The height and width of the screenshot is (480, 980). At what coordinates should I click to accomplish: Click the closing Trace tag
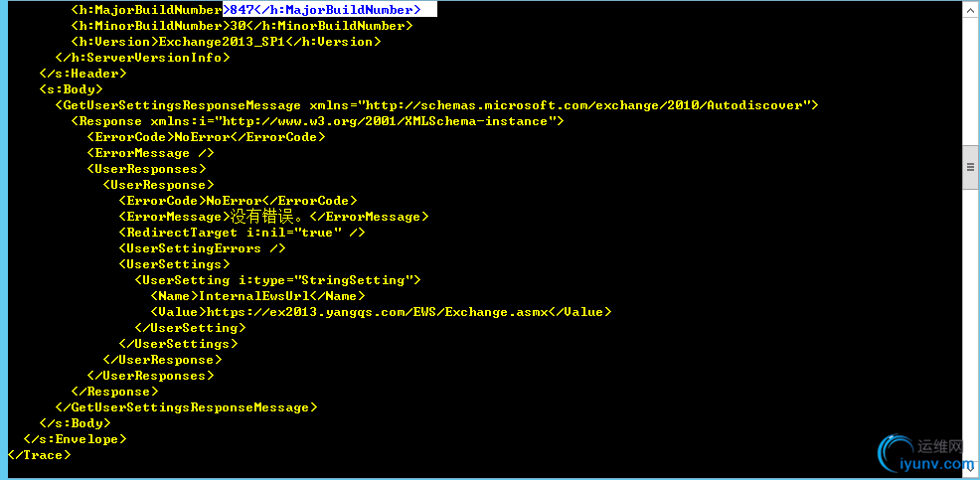(39, 455)
